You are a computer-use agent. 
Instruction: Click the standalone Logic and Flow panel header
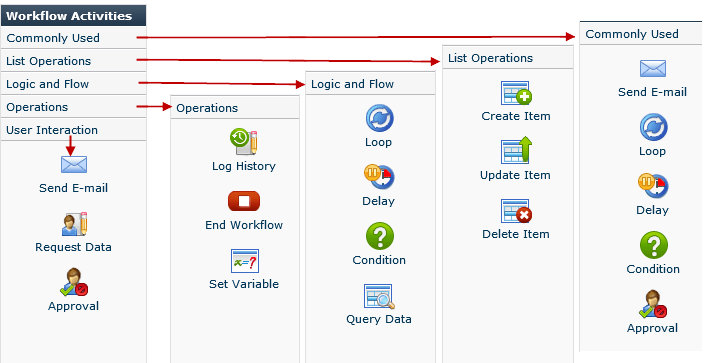[370, 84]
